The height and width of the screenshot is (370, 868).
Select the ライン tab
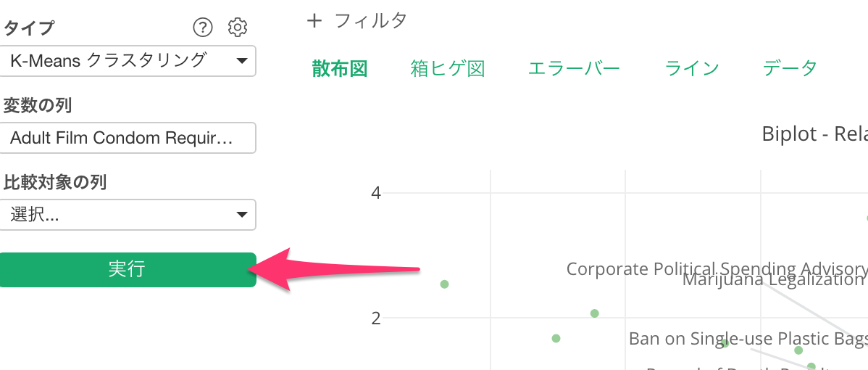(691, 69)
